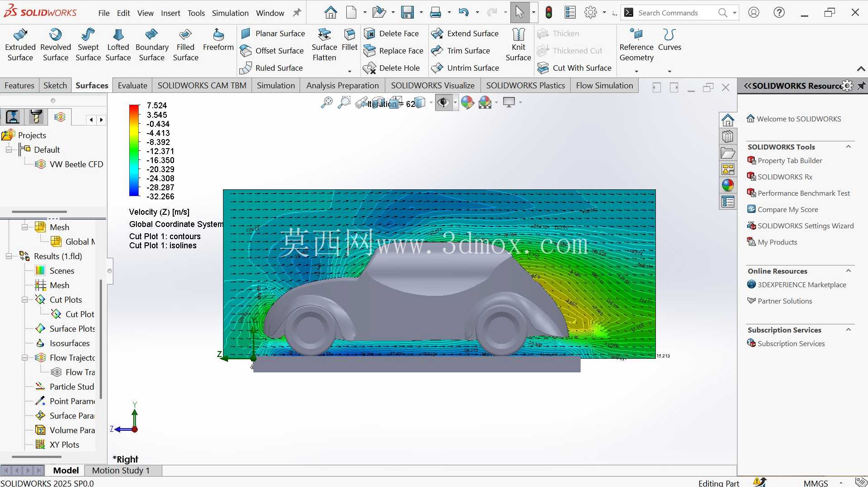The width and height of the screenshot is (868, 487).
Task: Click the Rebuild traffic light icon
Action: (x=548, y=13)
